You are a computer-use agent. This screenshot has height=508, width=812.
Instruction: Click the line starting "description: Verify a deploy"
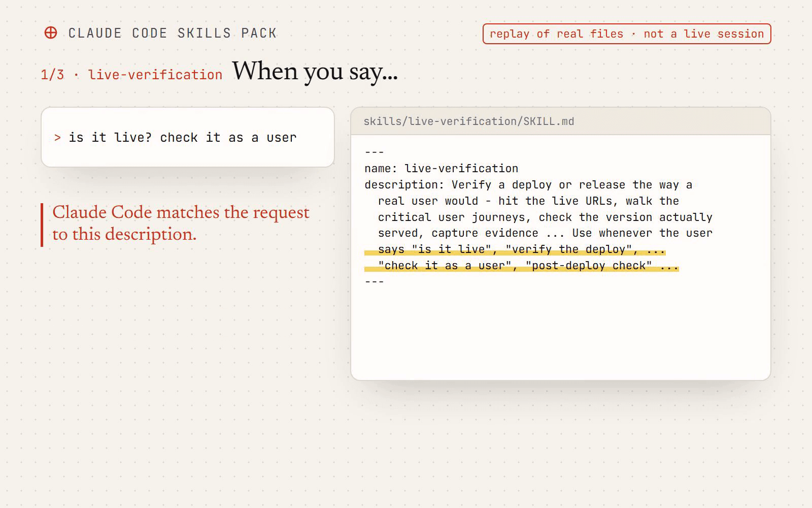tap(528, 184)
